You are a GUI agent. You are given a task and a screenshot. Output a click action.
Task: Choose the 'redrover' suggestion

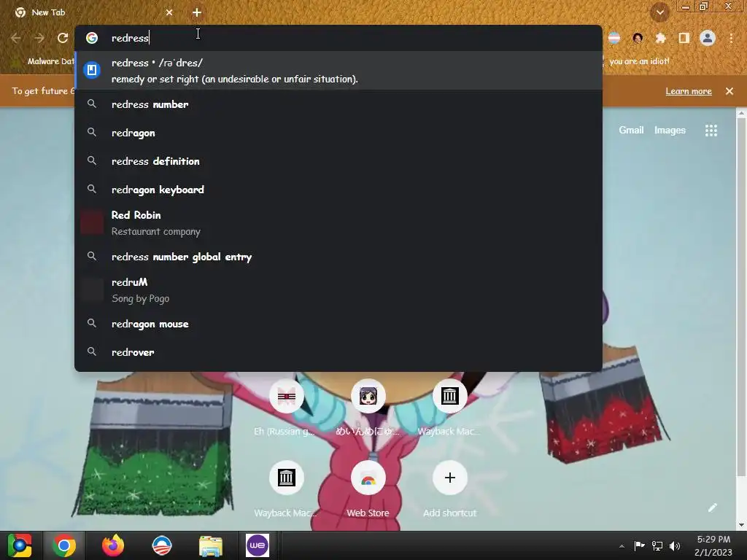point(338,352)
